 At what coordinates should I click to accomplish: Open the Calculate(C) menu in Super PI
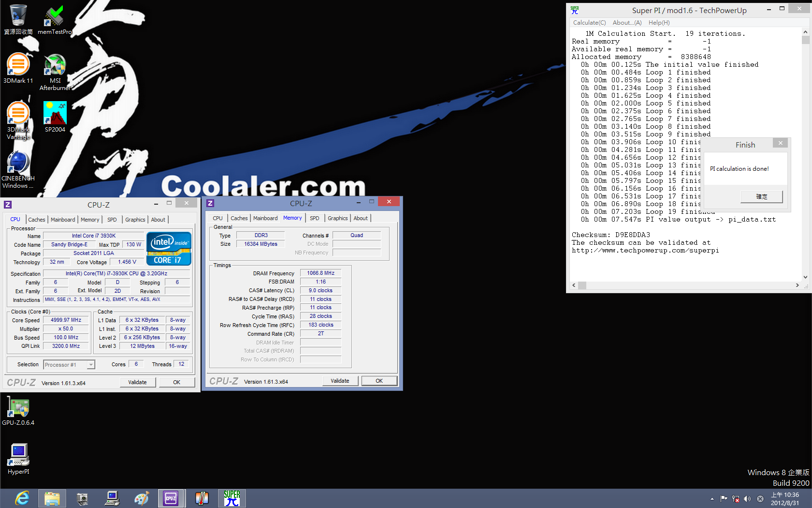coord(589,23)
